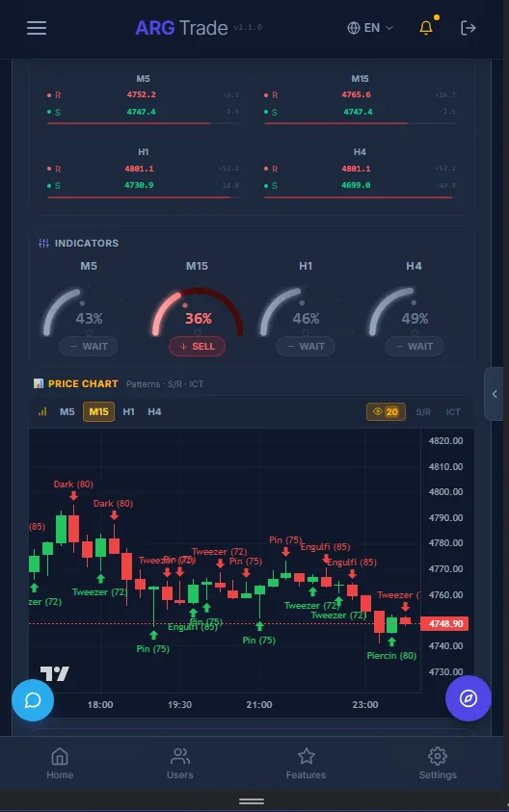Click the PRICE CHART bar icon

coord(39,383)
